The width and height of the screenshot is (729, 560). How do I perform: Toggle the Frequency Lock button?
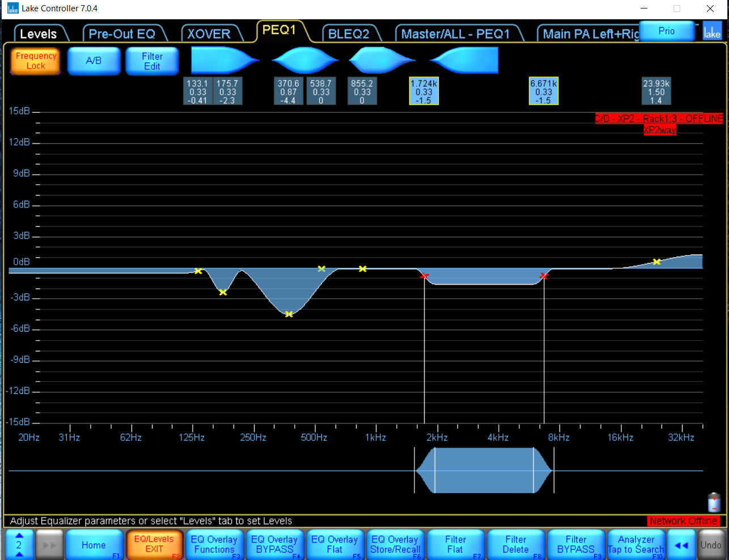pos(36,61)
